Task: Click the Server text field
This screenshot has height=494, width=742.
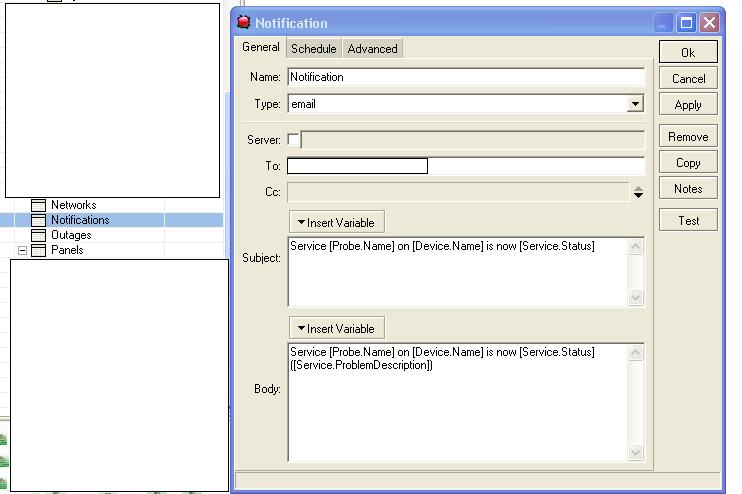Action: click(x=473, y=140)
